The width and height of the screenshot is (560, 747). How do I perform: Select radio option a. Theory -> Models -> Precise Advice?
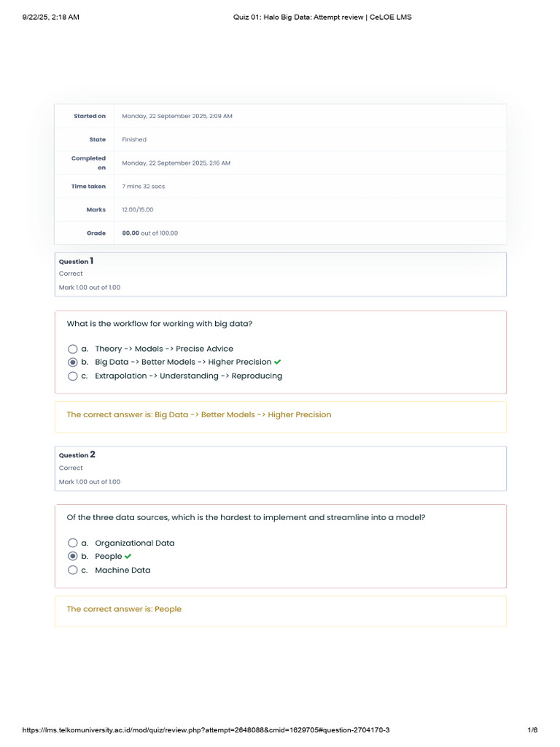click(72, 349)
